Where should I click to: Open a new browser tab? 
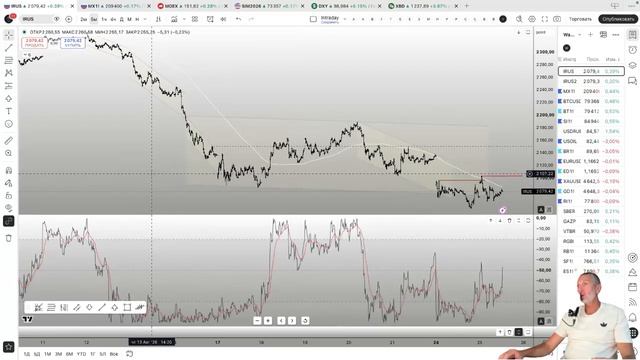tap(467, 6)
